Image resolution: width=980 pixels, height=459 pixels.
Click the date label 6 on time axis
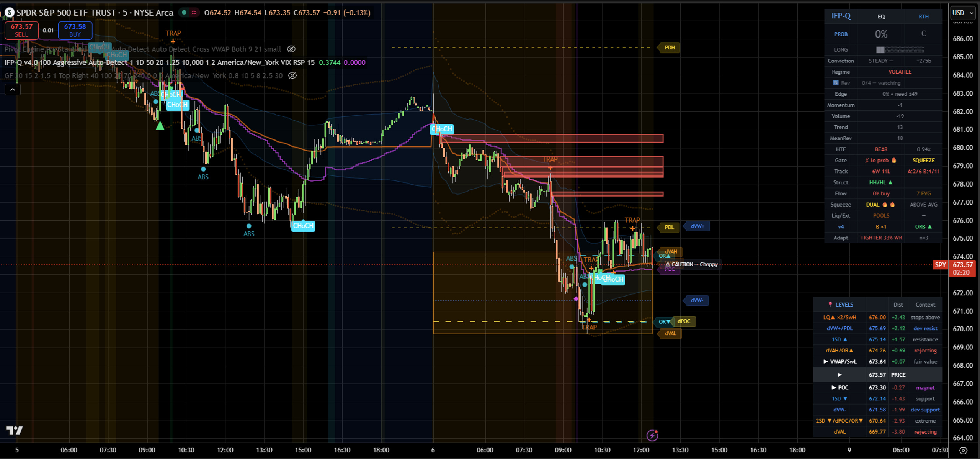(x=433, y=450)
